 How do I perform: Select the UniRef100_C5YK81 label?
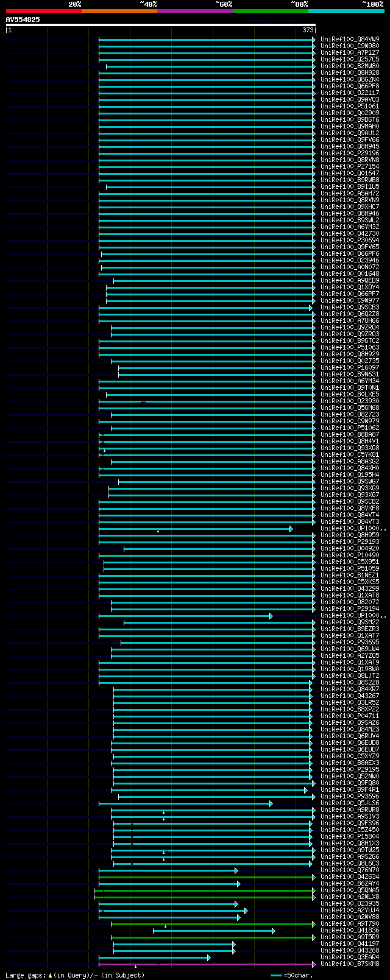click(x=350, y=455)
